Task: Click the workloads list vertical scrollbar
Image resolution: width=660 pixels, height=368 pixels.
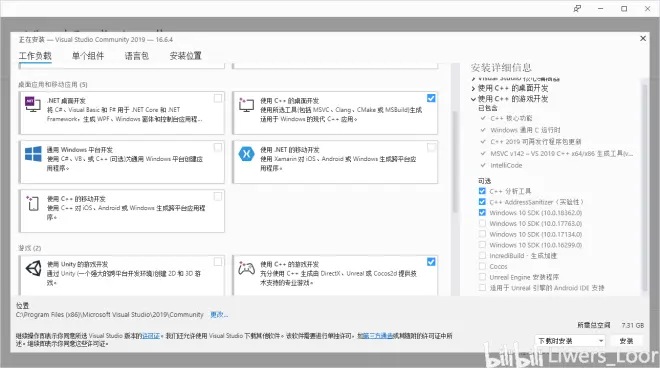Action: (455, 162)
